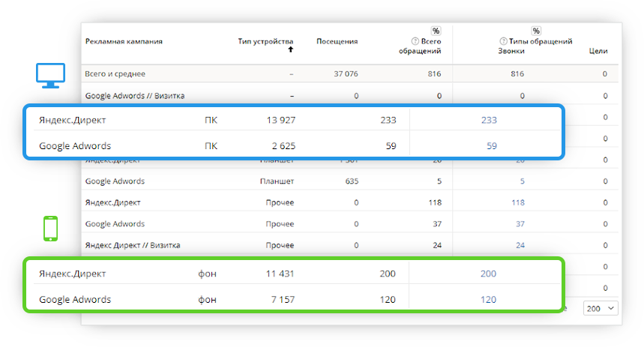Open help icon beside Типы обращений
Image resolution: width=644 pixels, height=347 pixels.
point(503,41)
